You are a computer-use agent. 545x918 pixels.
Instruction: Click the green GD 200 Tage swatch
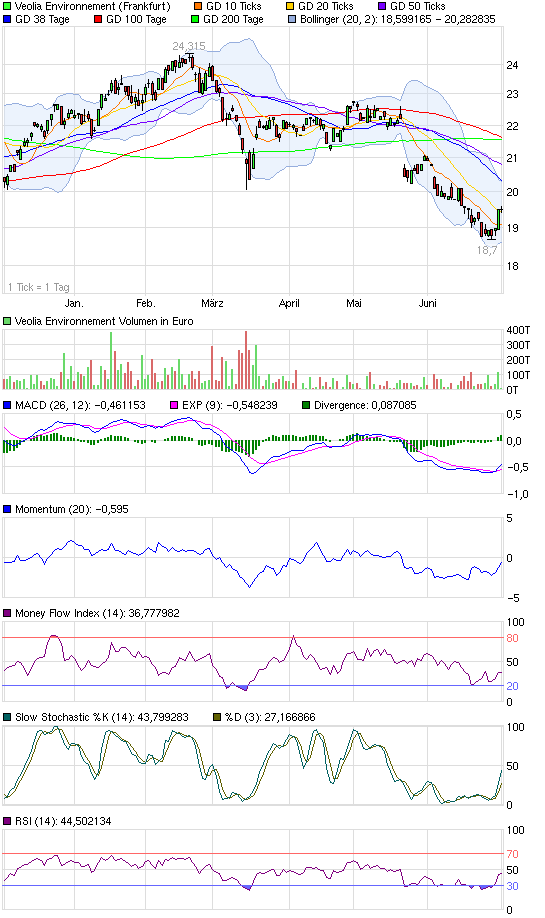[195, 19]
